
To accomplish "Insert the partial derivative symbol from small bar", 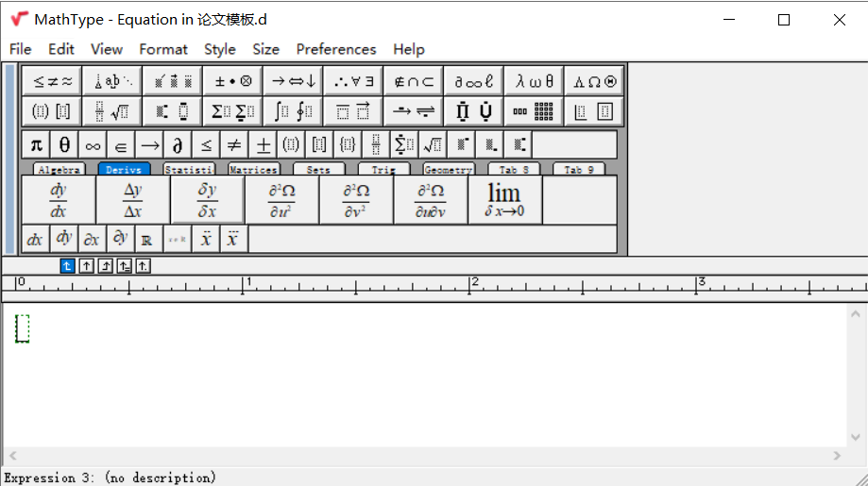I will (178, 145).
